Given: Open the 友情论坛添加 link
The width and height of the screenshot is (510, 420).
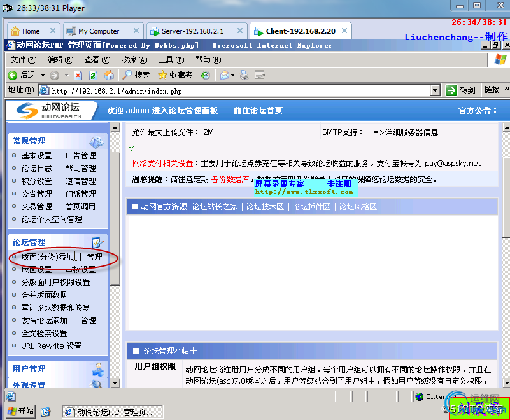Looking at the screenshot, I should [44, 321].
